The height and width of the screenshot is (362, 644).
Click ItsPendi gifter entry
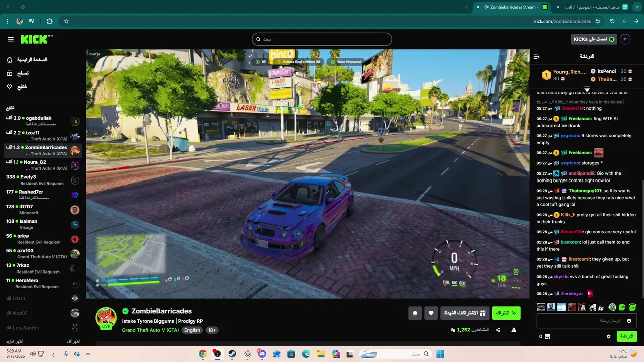611,71
